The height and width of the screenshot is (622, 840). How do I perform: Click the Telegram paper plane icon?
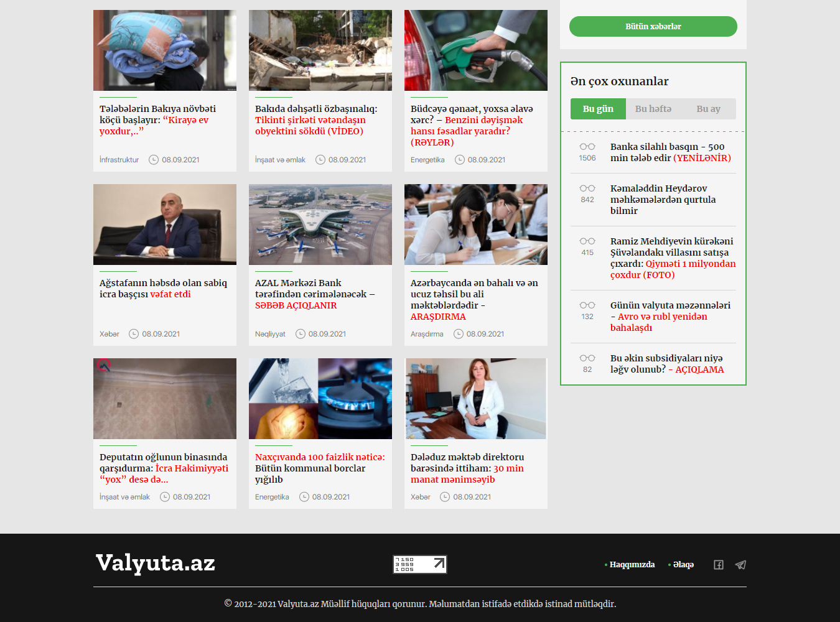740,565
